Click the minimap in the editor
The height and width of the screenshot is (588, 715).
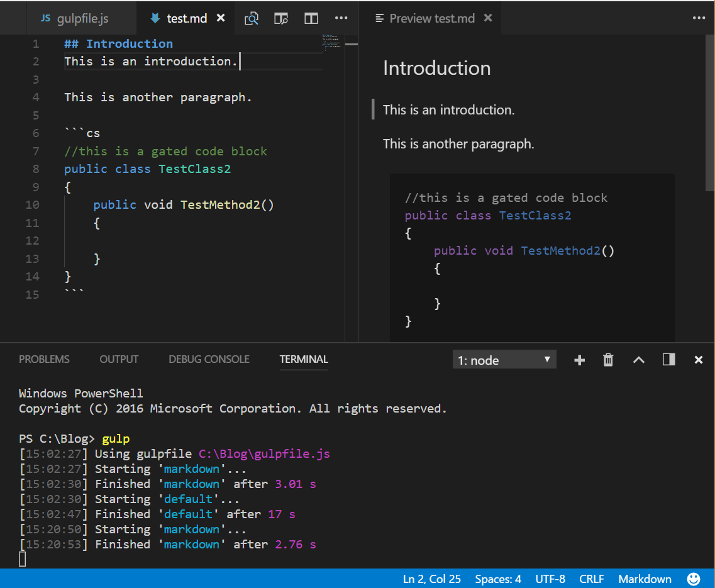[331, 42]
